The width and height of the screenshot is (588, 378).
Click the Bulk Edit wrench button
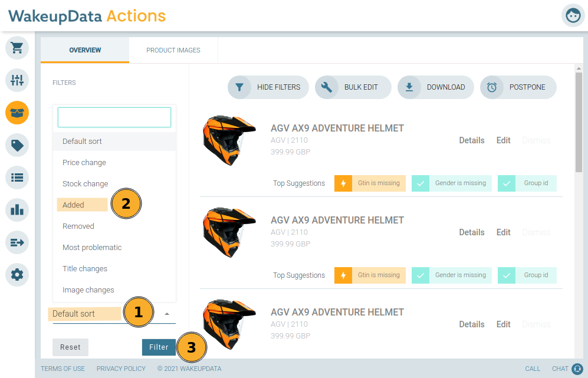coord(353,87)
